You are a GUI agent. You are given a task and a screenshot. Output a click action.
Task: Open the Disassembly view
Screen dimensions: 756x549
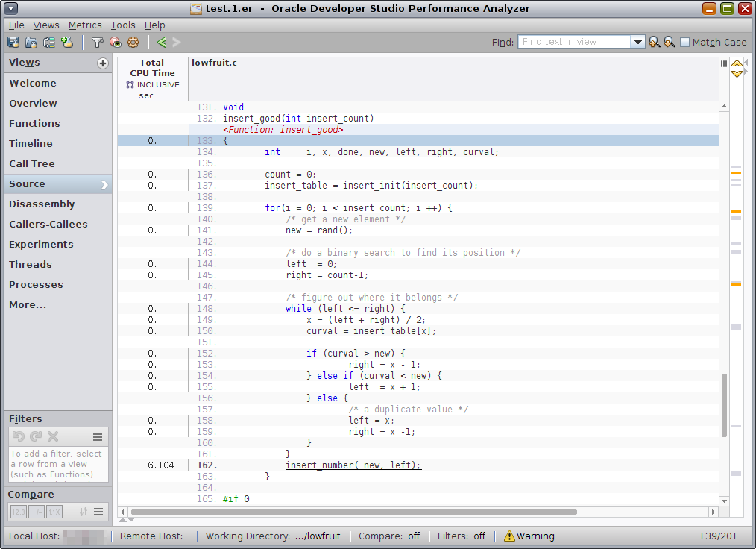42,204
